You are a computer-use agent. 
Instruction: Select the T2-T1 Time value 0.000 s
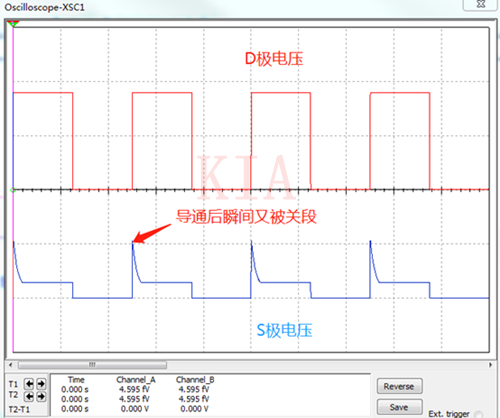tap(75, 409)
